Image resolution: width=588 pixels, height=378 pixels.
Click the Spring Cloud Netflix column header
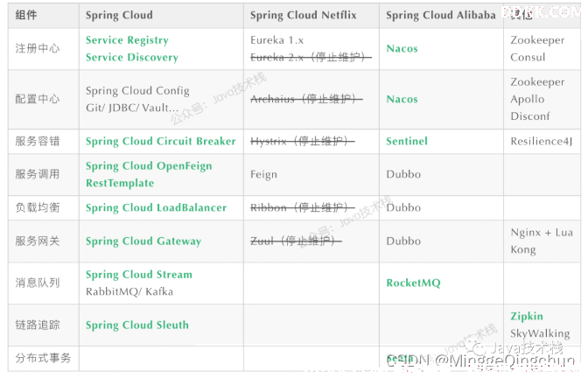[304, 16]
